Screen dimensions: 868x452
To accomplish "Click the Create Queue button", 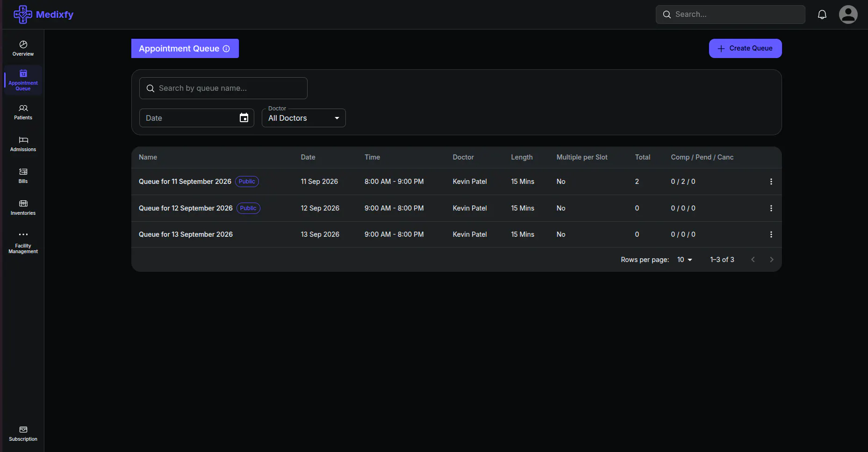I will coord(745,49).
